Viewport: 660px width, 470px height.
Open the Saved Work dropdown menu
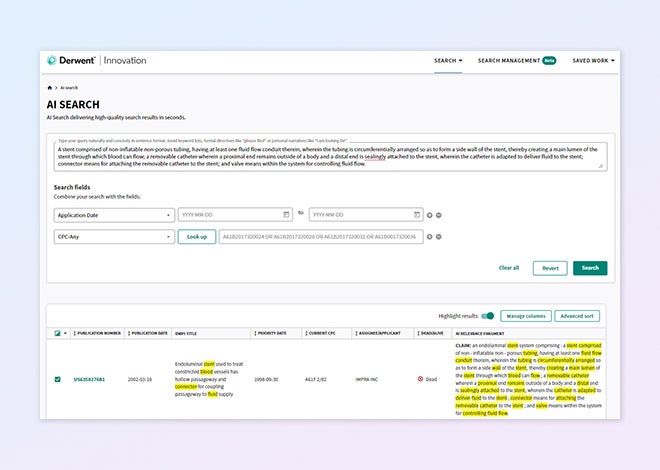tap(593, 60)
